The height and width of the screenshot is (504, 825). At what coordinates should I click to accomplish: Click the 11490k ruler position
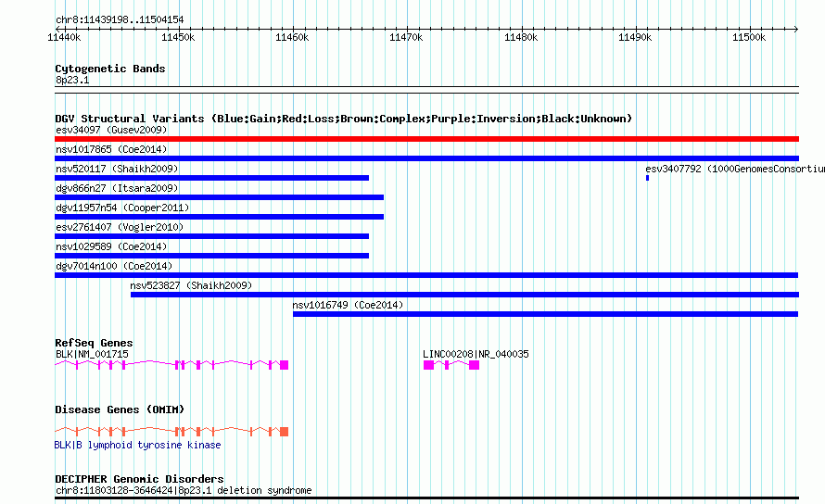pyautogui.click(x=635, y=37)
